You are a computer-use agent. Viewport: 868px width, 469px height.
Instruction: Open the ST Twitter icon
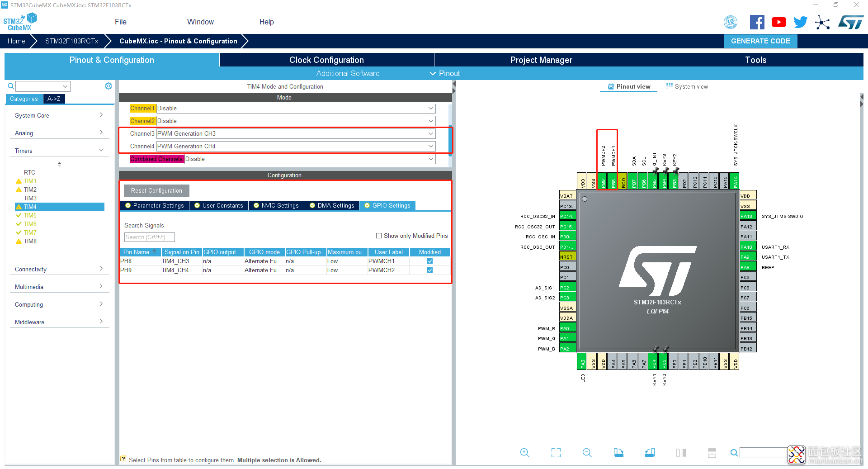point(801,22)
